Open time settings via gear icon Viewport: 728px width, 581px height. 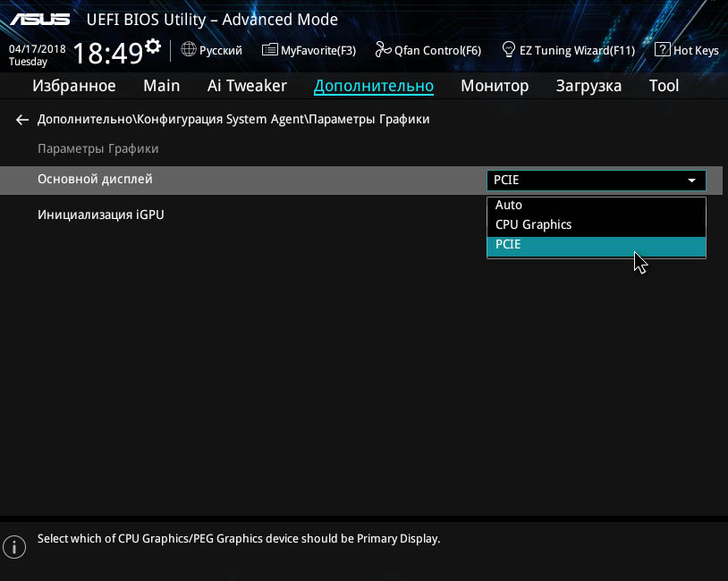pyautogui.click(x=153, y=46)
